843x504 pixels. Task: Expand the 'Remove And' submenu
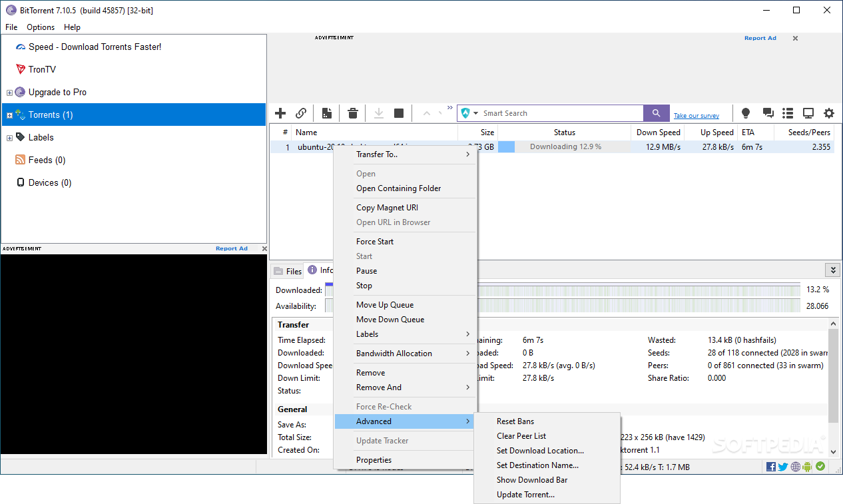406,387
